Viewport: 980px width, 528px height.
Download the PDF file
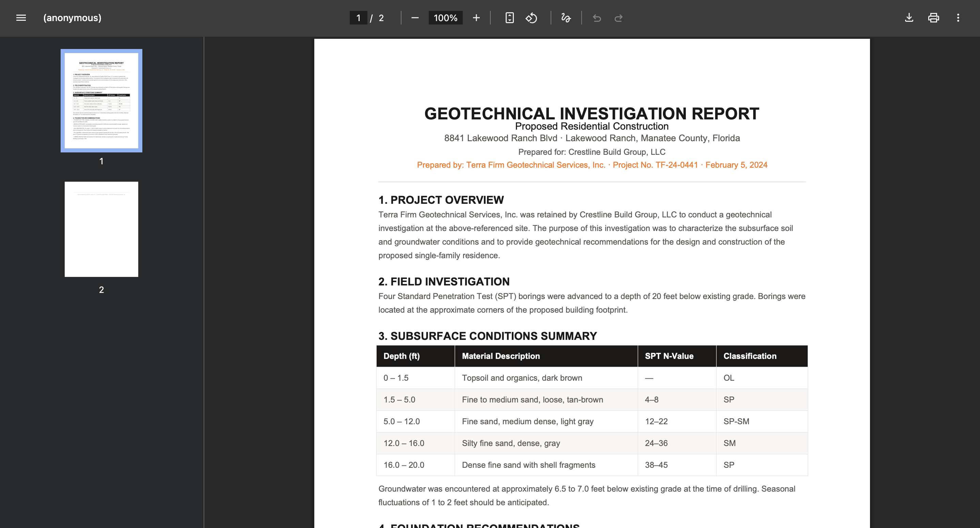[909, 18]
